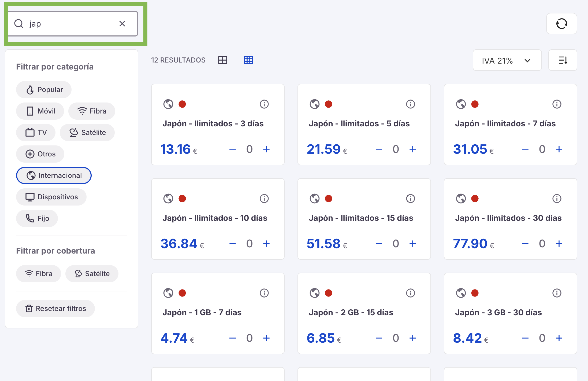This screenshot has height=381, width=588.
Task: Toggle the Internacional category filter
Action: coord(54,175)
